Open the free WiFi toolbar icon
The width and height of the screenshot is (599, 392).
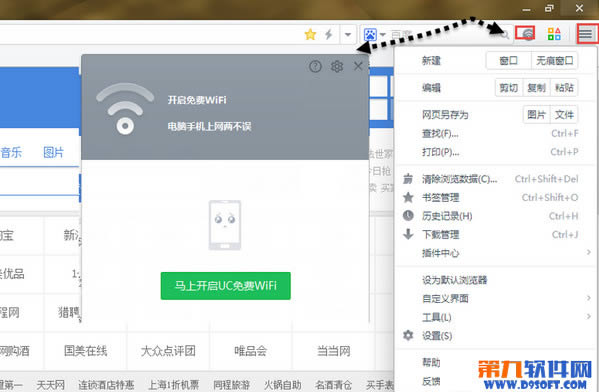pyautogui.click(x=526, y=34)
